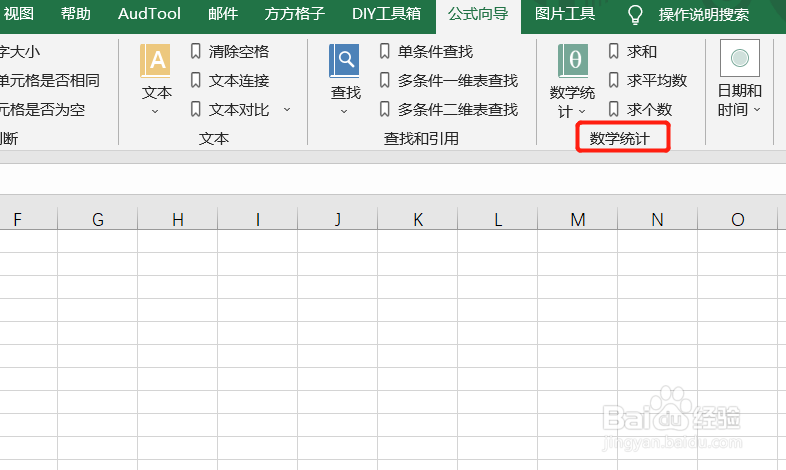Switch to the 帮助 ribbon tab
The image size is (786, 470).
pos(76,14)
